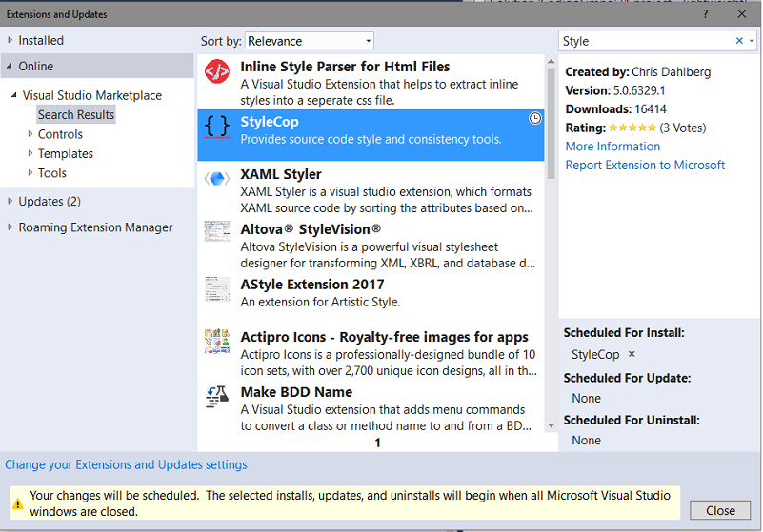Expand the Tools node
Viewport: 763px width, 532px height.
tap(30, 172)
